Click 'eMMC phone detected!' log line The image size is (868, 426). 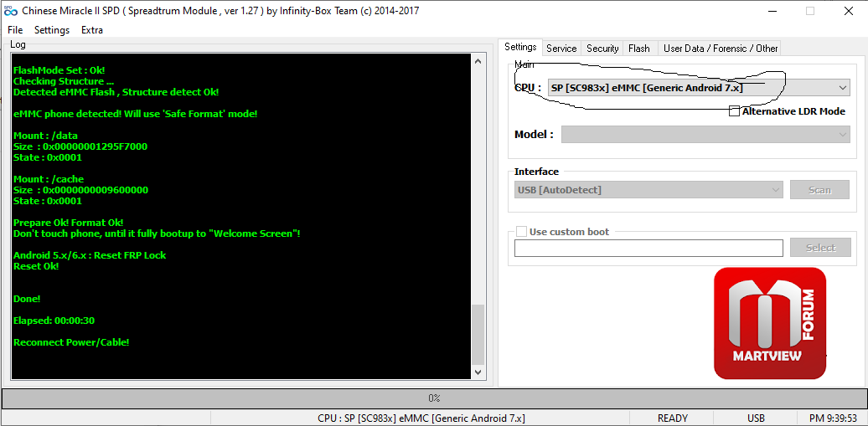tap(135, 114)
